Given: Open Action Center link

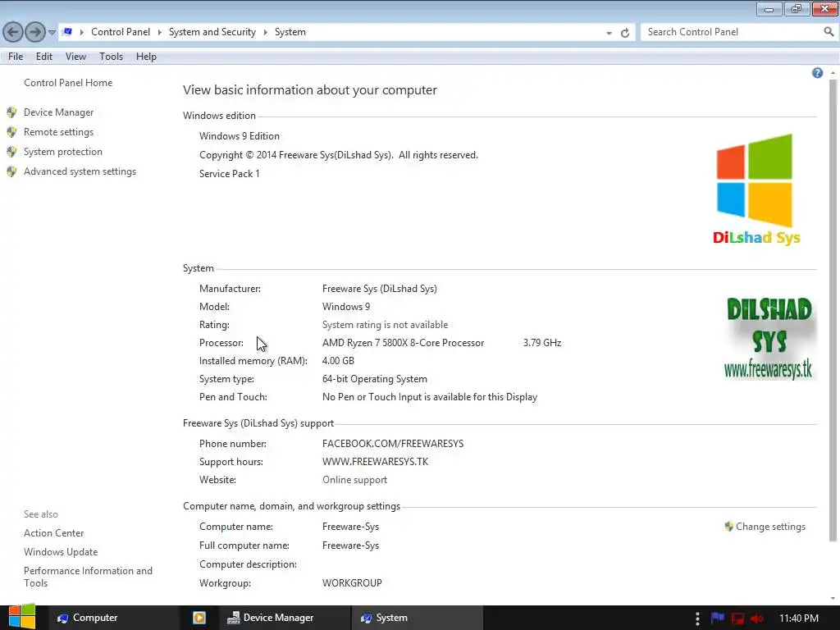Looking at the screenshot, I should tap(53, 533).
